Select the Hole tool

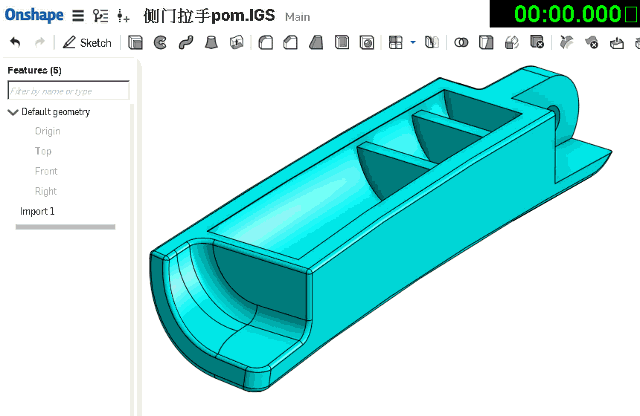pos(367,42)
